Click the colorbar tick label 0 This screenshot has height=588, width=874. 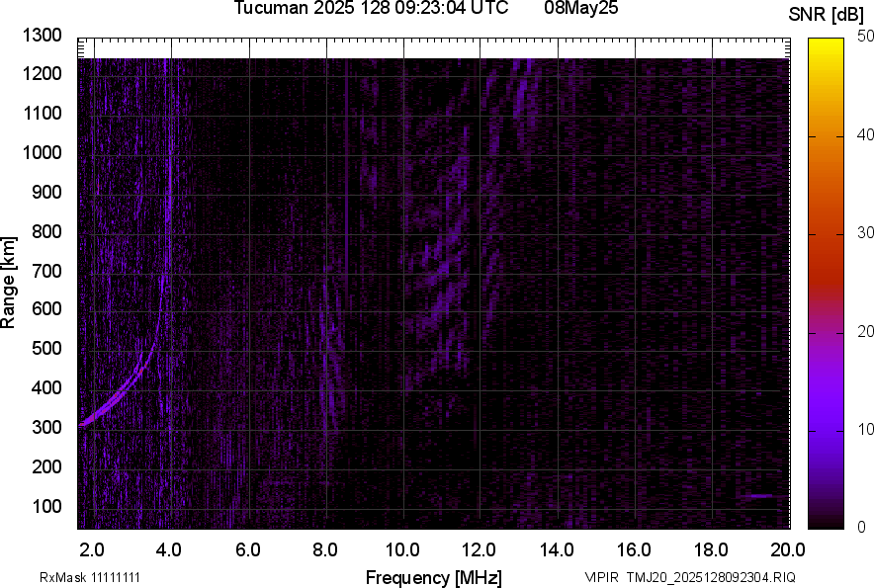[862, 527]
